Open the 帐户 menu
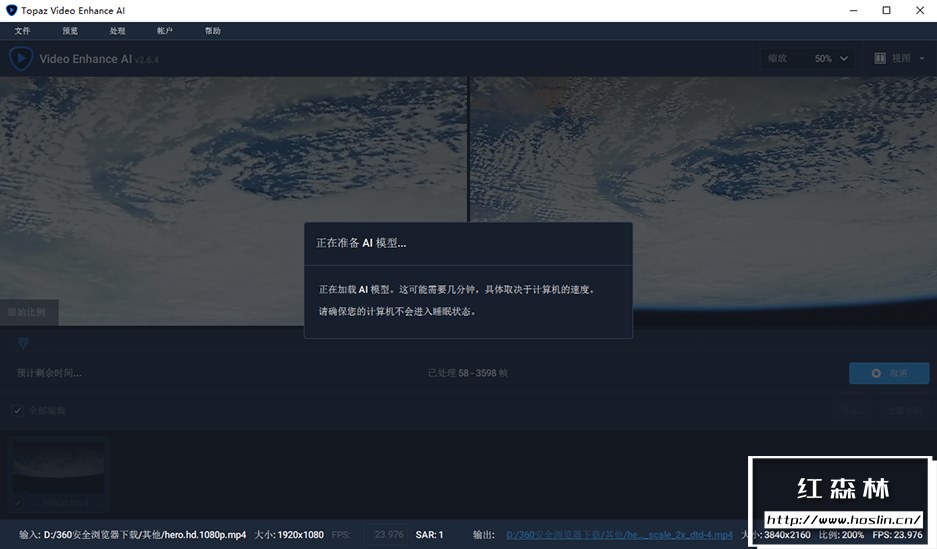937x549 pixels. coord(165,31)
